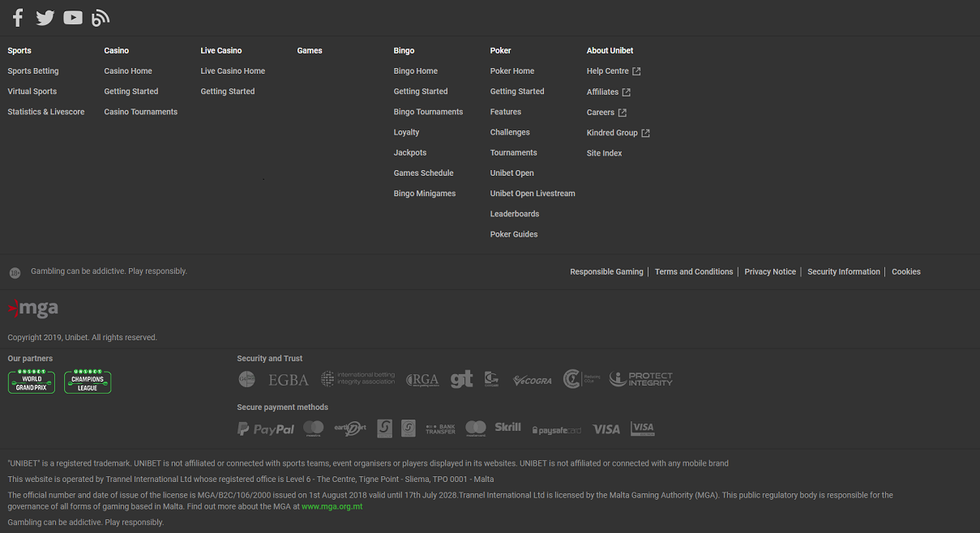Click the gt logo

point(462,379)
